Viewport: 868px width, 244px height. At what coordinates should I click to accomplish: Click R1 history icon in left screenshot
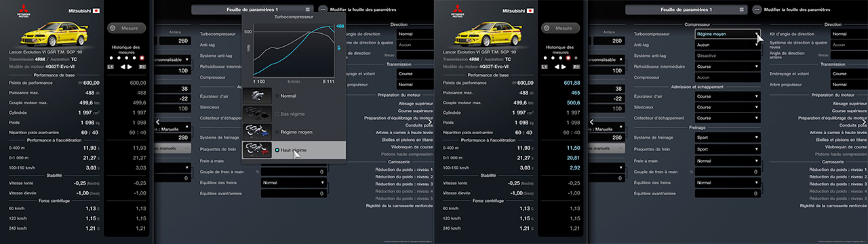point(142,67)
